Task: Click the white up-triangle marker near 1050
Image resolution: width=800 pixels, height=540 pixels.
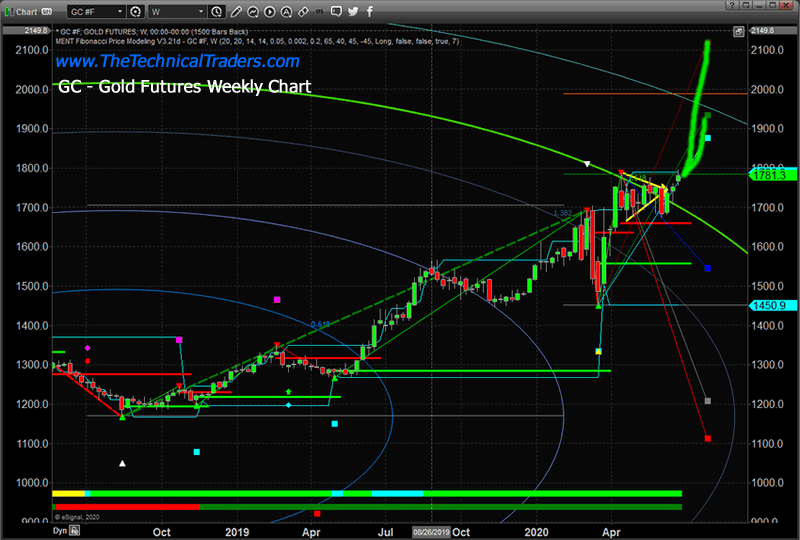Action: 122,463
